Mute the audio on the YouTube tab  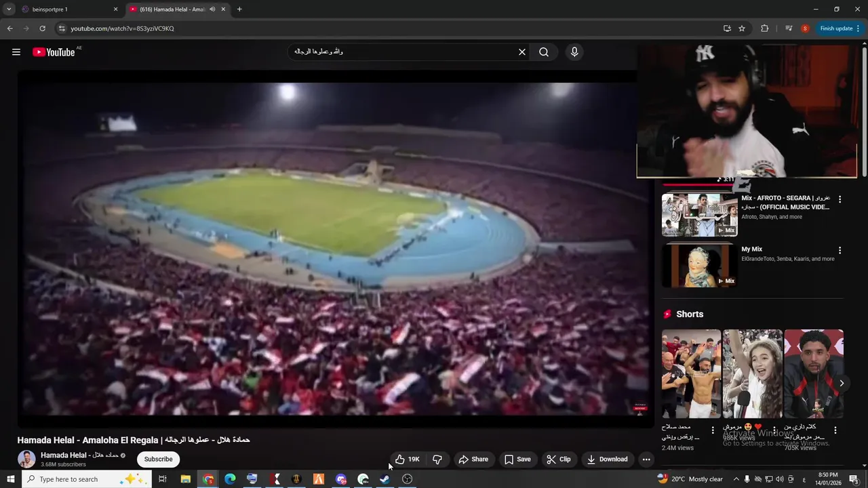212,9
